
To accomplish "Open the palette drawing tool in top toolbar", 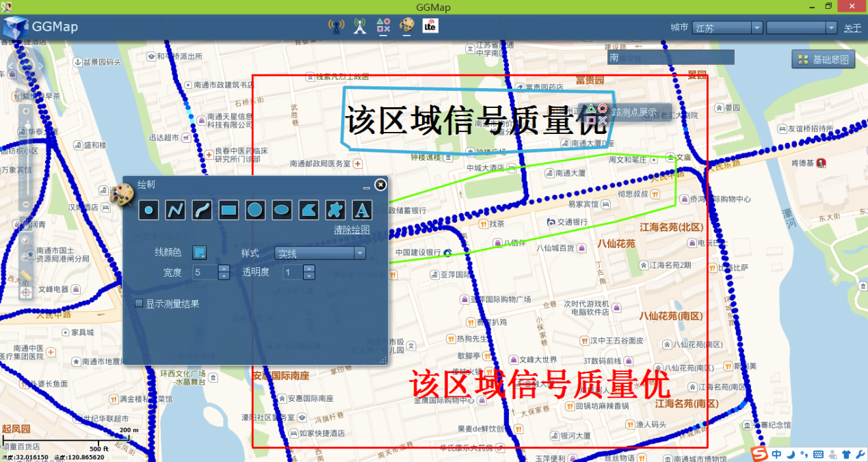I will (x=406, y=26).
